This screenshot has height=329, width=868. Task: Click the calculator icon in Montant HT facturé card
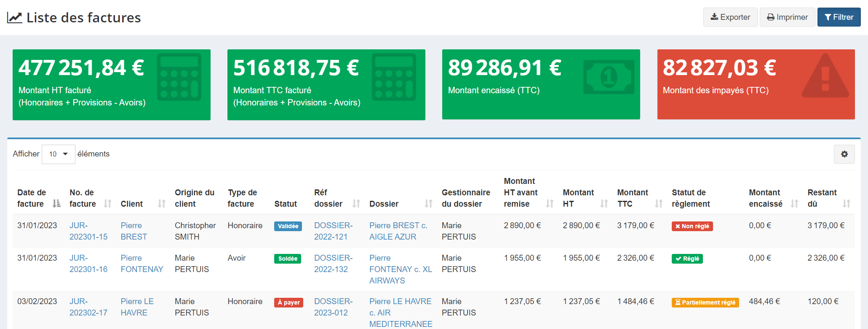(179, 77)
